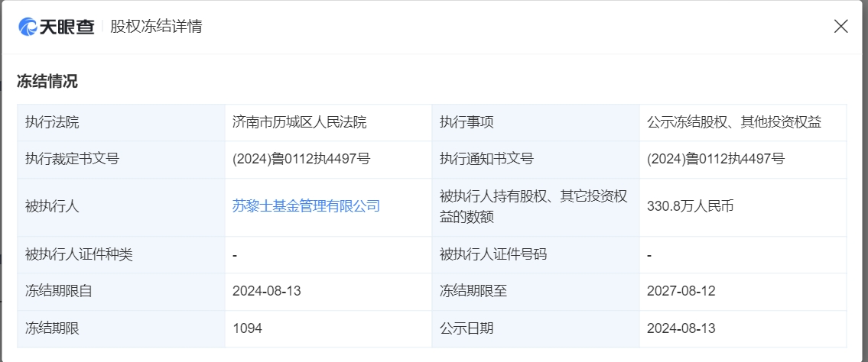Click the 被执行人证件号码 label

pyautogui.click(x=493, y=255)
